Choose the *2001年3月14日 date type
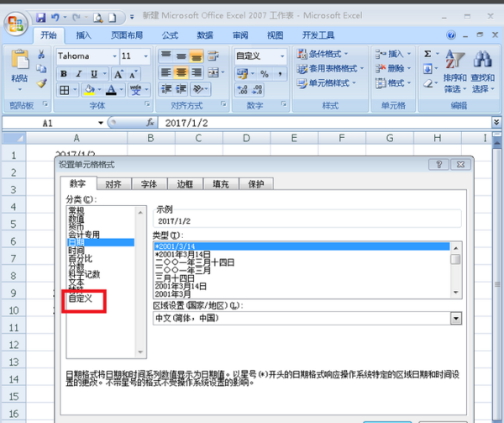This screenshot has width=504, height=423. [183, 255]
